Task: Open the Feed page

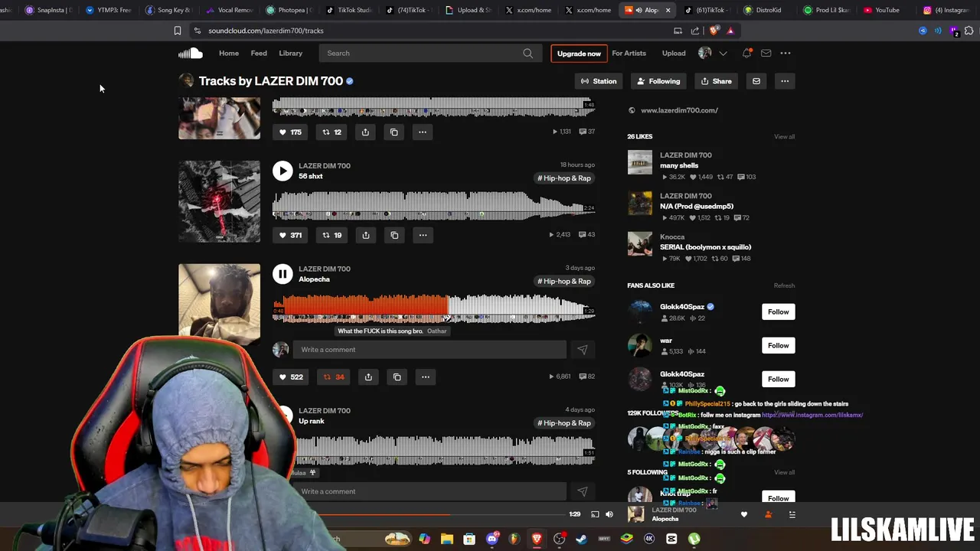Action: 259,53
